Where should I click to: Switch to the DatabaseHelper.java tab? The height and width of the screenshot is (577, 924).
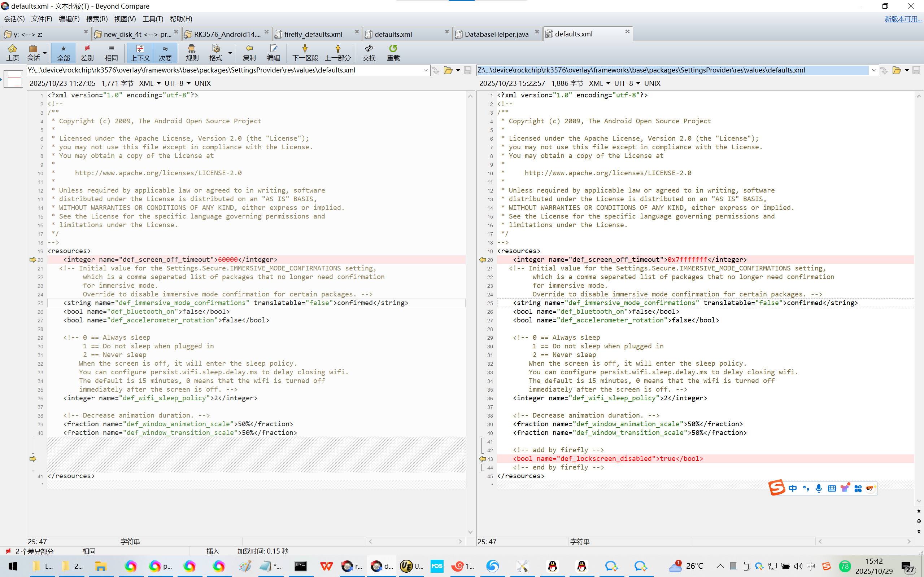pos(496,34)
